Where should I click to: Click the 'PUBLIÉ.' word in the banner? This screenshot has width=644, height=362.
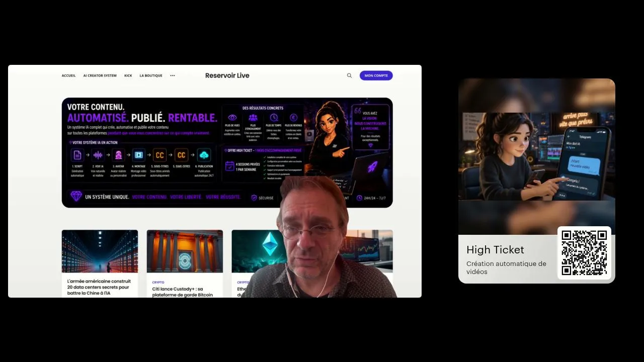[148, 118]
